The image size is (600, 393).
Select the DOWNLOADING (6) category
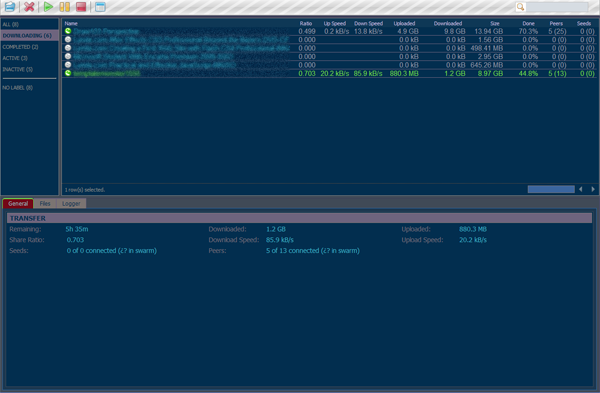pyautogui.click(x=29, y=36)
